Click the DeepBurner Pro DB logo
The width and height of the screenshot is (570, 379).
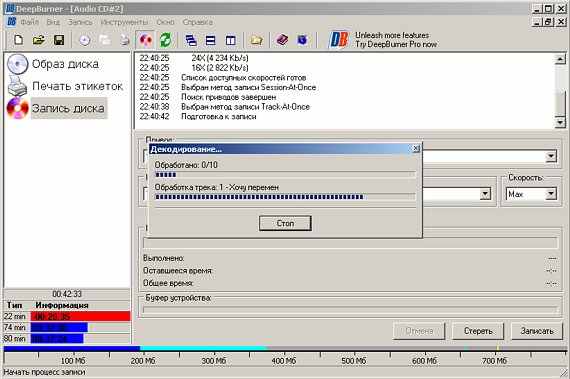click(x=338, y=40)
